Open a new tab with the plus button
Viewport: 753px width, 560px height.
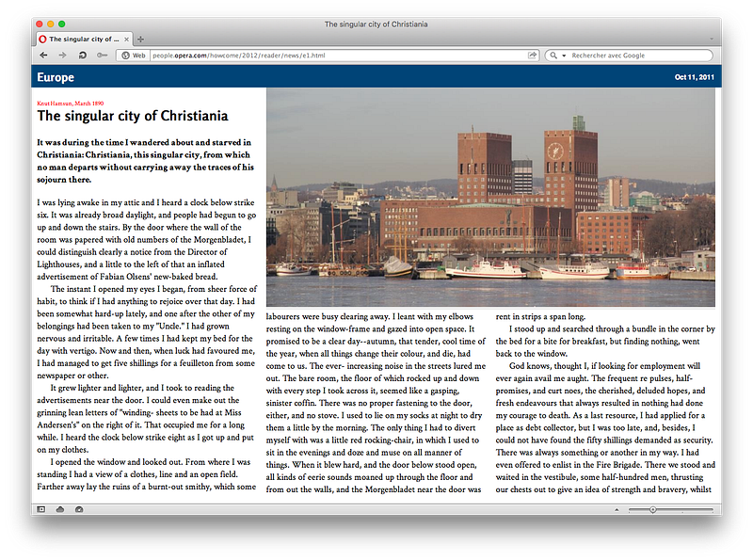pos(140,40)
